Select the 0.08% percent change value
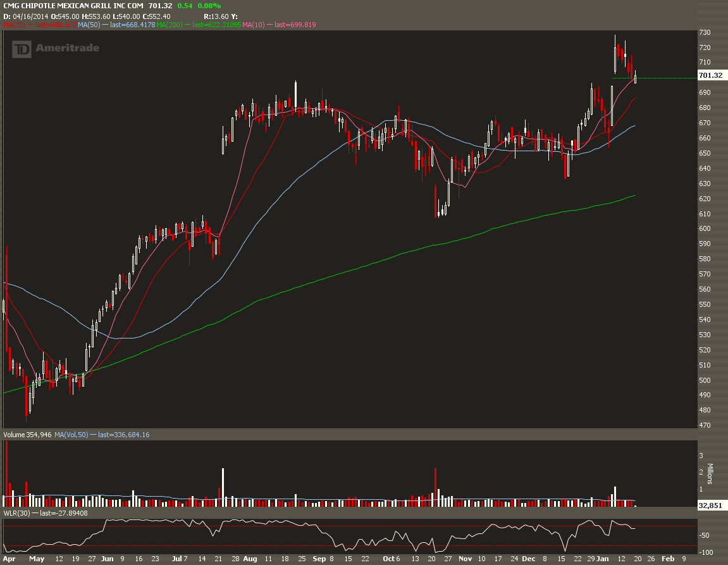 209,6
